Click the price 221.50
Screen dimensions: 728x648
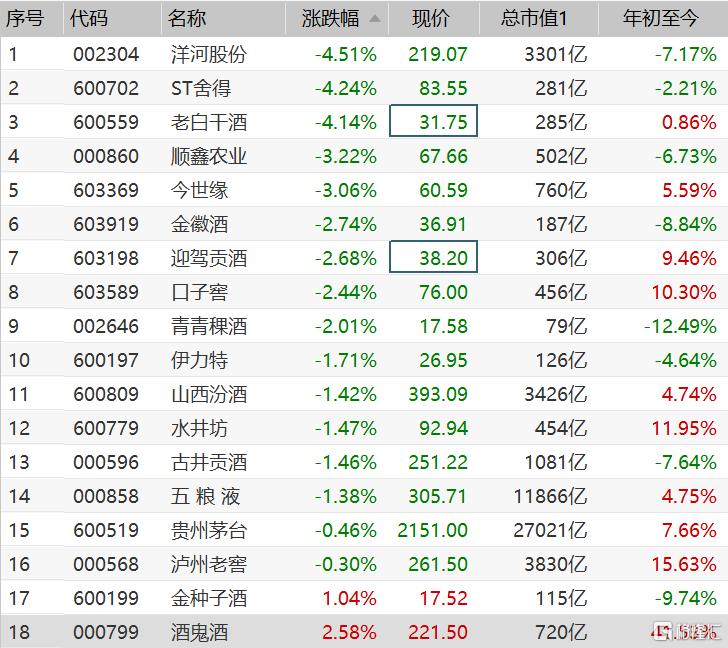click(x=438, y=632)
